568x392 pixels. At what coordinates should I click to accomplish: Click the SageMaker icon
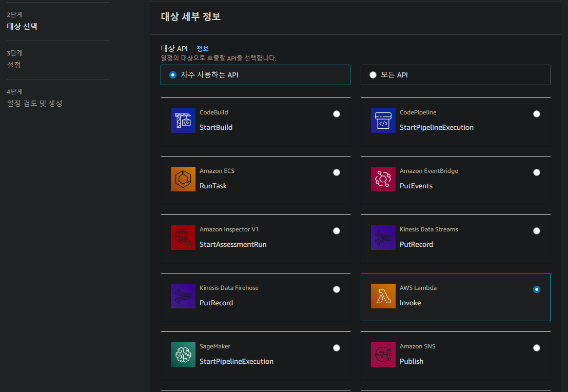183,355
